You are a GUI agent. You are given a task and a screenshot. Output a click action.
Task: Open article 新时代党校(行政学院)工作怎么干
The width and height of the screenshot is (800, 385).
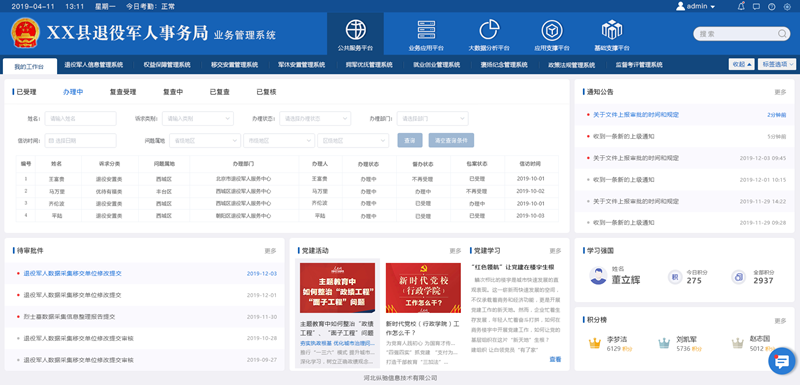tap(423, 328)
